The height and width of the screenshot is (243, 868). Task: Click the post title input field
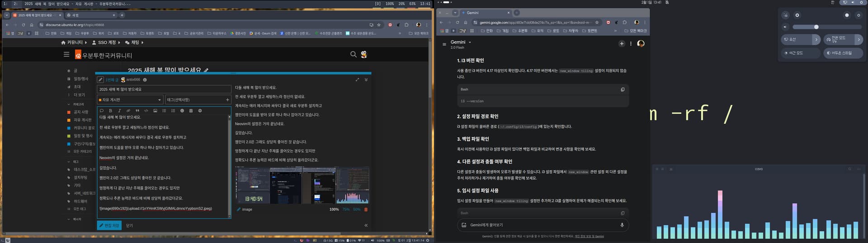coord(164,89)
